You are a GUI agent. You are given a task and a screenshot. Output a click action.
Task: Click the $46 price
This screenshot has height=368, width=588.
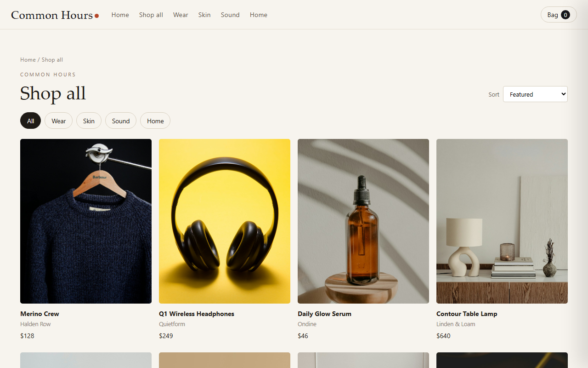(303, 336)
